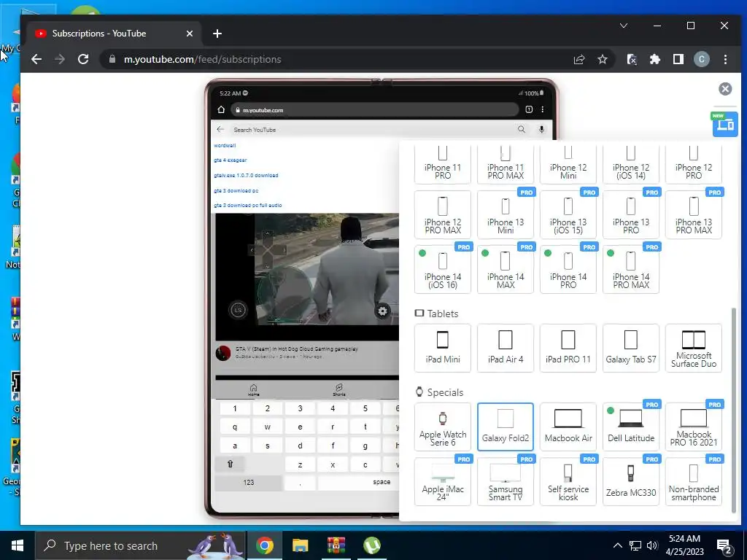The height and width of the screenshot is (560, 747).
Task: Open the blue device switcher button
Action: pos(725,124)
